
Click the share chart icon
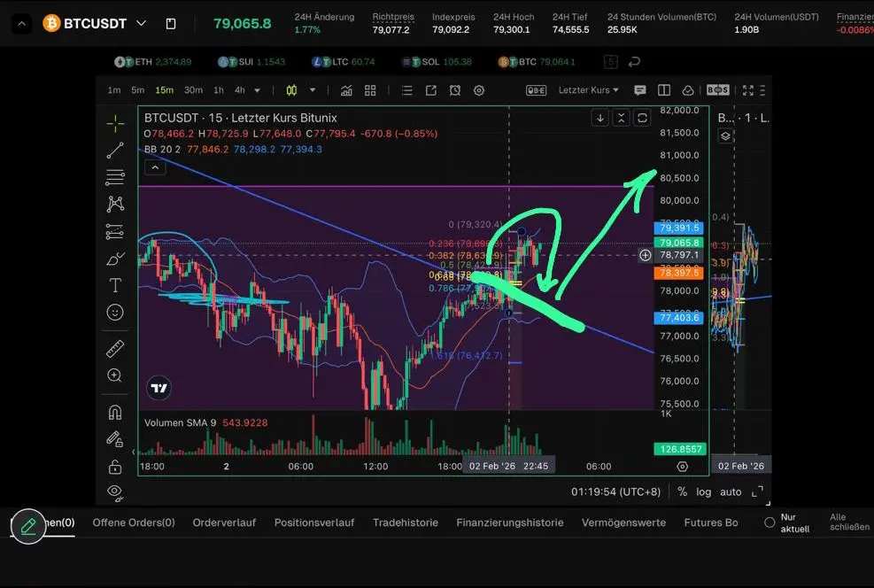(x=431, y=90)
